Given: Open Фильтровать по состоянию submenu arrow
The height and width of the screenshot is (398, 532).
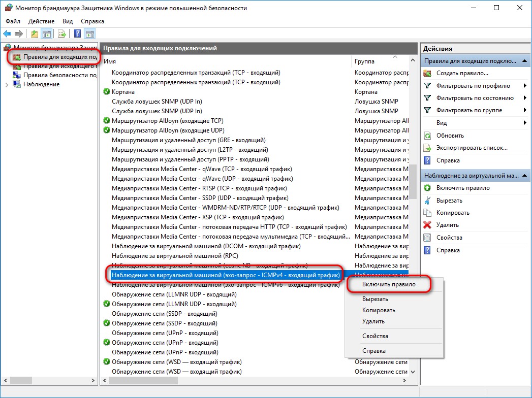Looking at the screenshot, I should point(525,98).
